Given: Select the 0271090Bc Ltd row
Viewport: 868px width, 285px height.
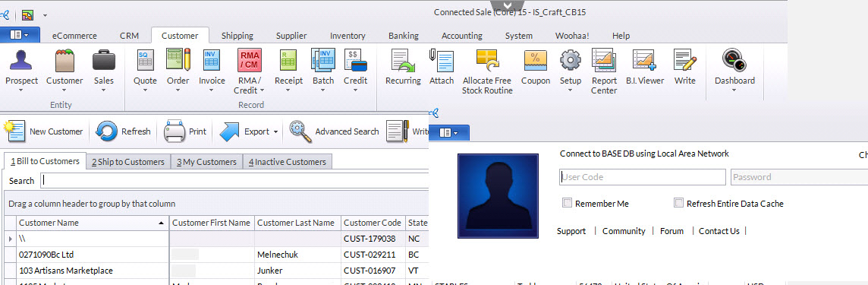Looking at the screenshot, I should coord(216,255).
